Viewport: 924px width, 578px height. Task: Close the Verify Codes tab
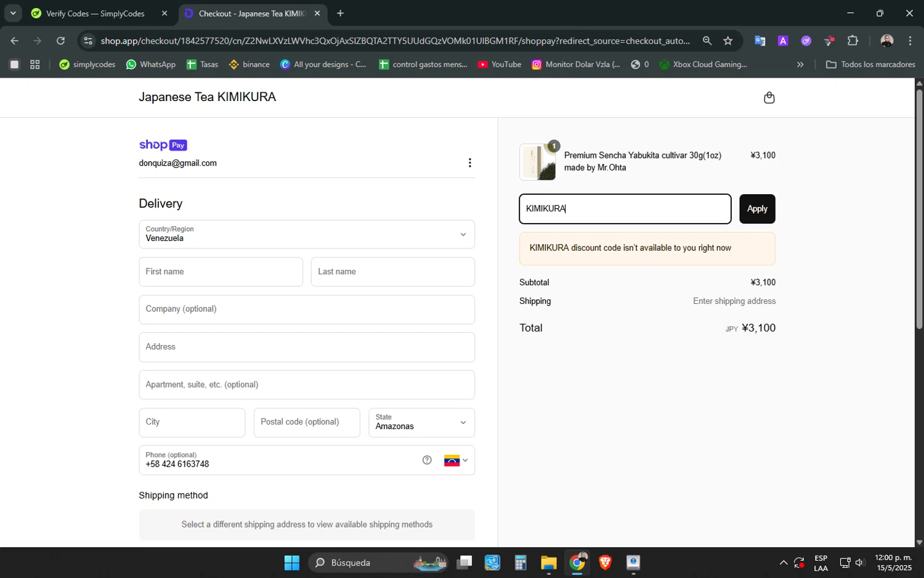pos(164,14)
